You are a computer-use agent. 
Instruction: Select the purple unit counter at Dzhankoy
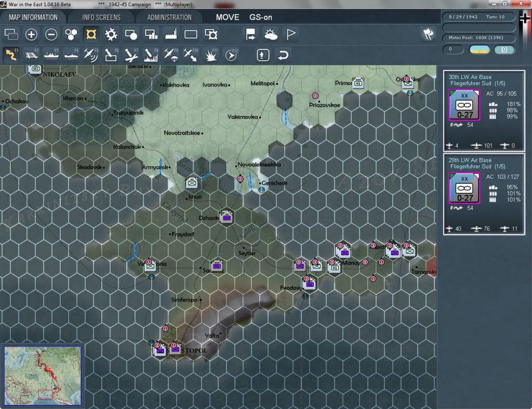[x=227, y=217]
